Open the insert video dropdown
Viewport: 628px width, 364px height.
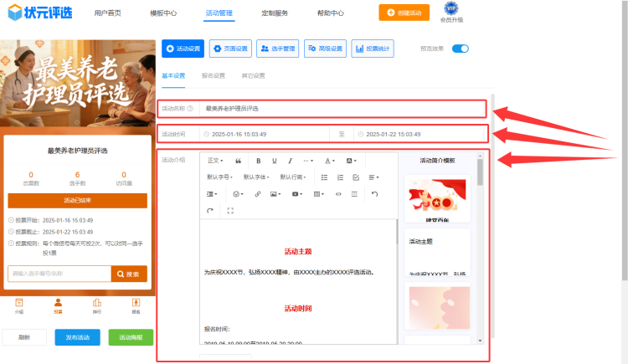click(297, 194)
